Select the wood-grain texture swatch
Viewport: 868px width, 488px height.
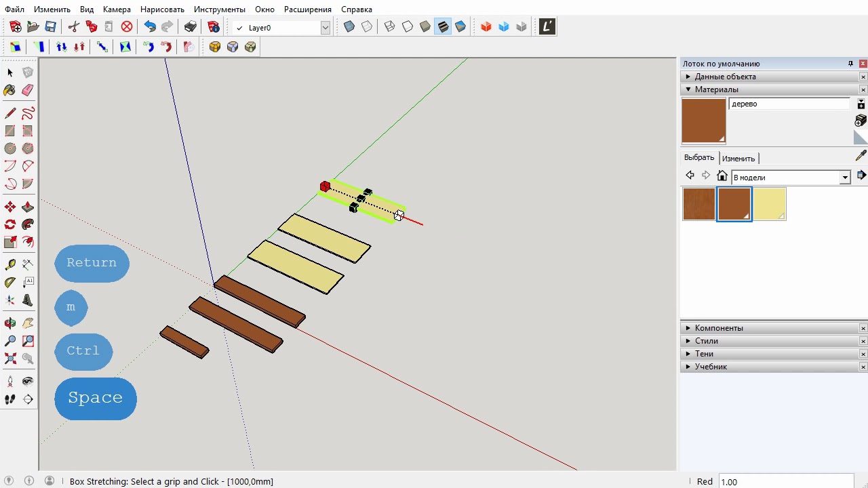(x=698, y=204)
